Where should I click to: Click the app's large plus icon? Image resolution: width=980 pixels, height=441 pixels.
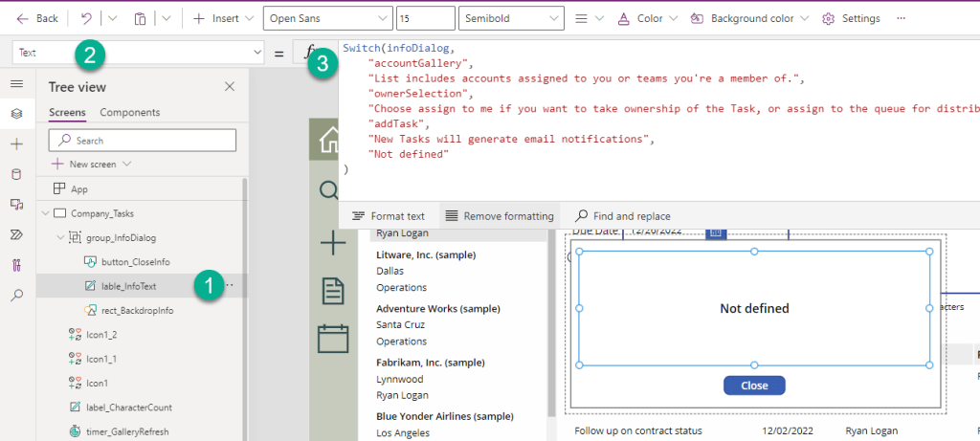pos(332,242)
